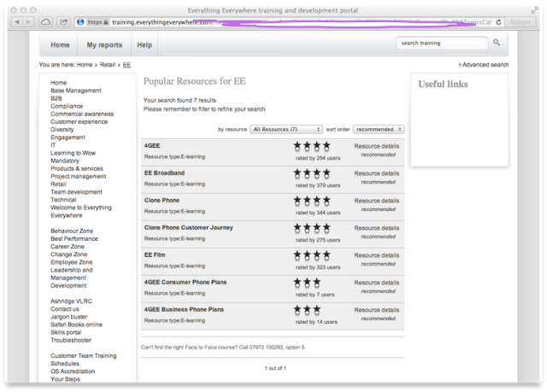The width and height of the screenshot is (547, 392).
Task: Open the Clone Phone resource title
Action: pyautogui.click(x=162, y=201)
